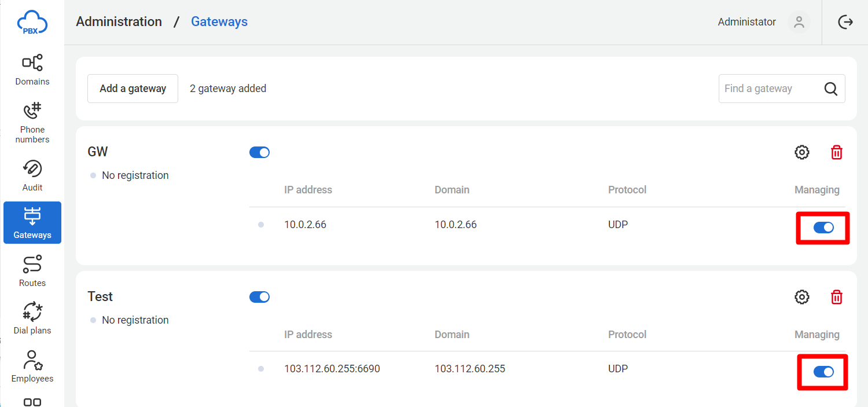Open the Employees section

pos(32,366)
